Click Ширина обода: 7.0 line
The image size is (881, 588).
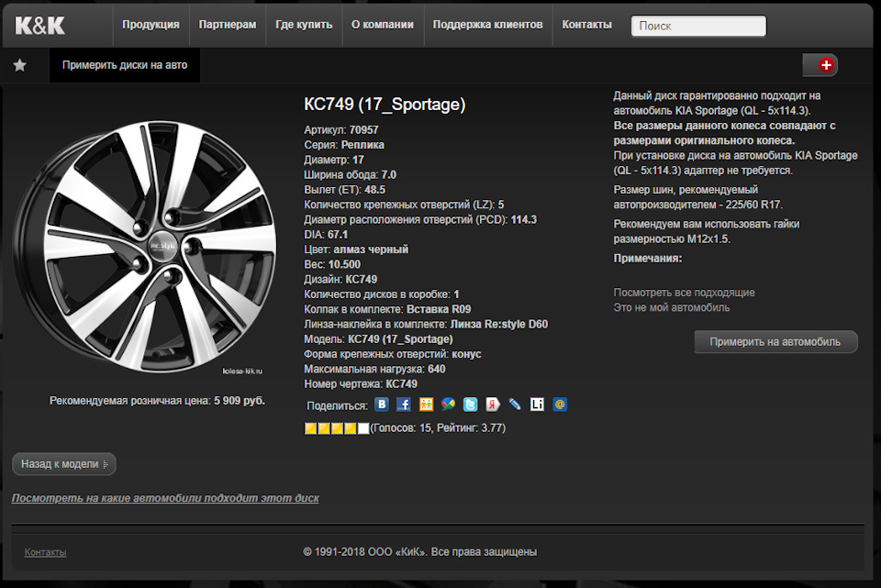click(350, 174)
